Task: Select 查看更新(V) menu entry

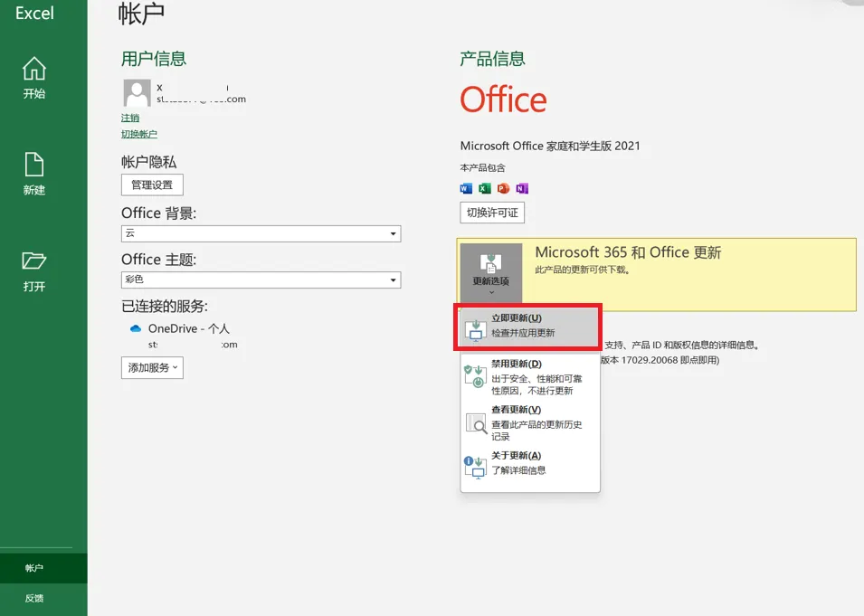Action: tap(530, 422)
